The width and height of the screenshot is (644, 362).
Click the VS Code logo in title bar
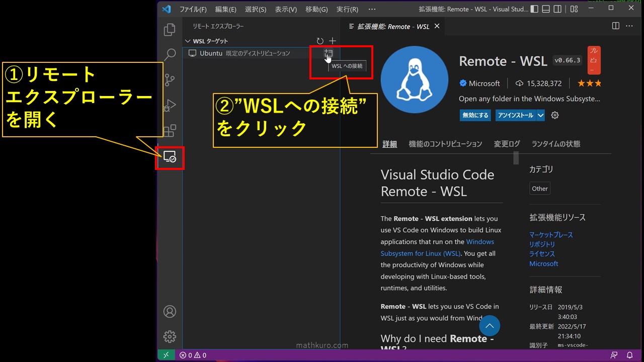coord(167,9)
